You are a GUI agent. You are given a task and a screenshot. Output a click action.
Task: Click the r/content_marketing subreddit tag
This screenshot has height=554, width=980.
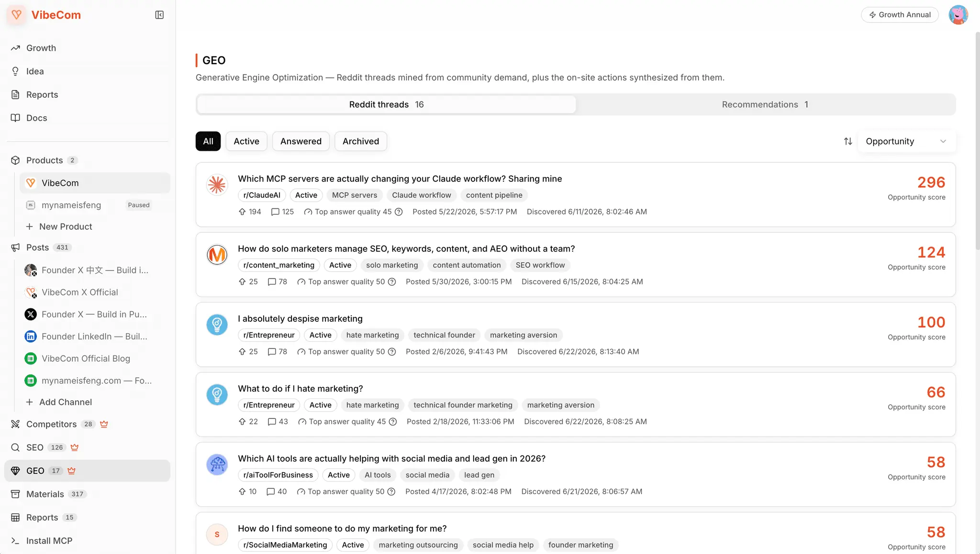click(278, 265)
